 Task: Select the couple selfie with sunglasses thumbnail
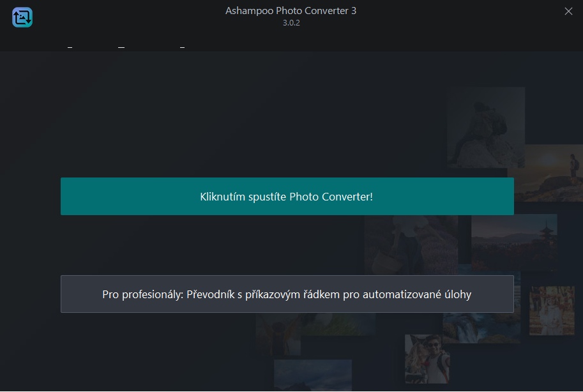tap(427, 359)
